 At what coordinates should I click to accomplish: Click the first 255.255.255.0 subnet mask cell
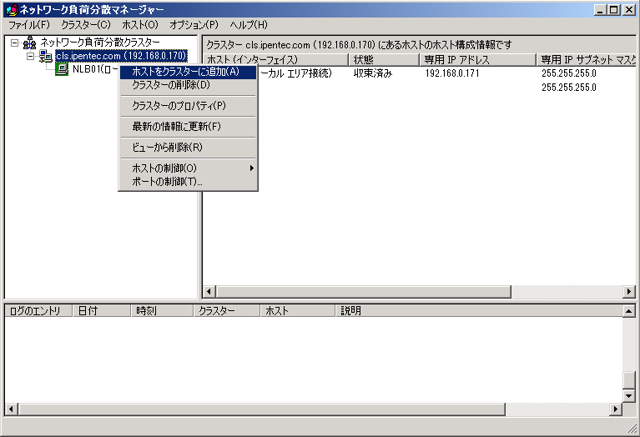569,73
